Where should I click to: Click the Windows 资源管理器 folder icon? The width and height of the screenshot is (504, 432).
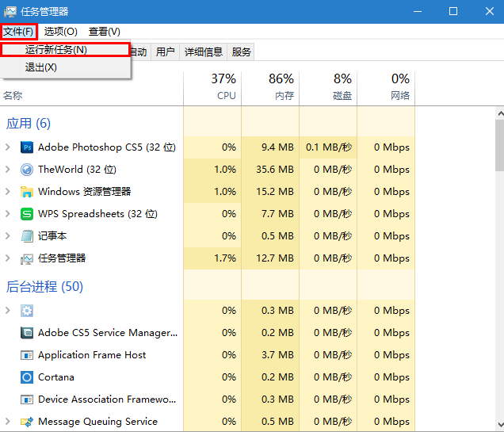click(27, 192)
